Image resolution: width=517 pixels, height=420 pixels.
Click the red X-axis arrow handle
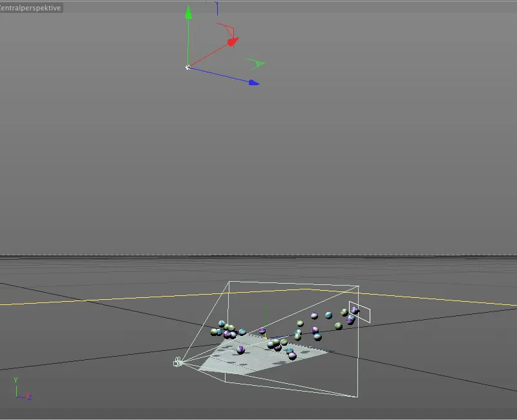click(x=233, y=41)
